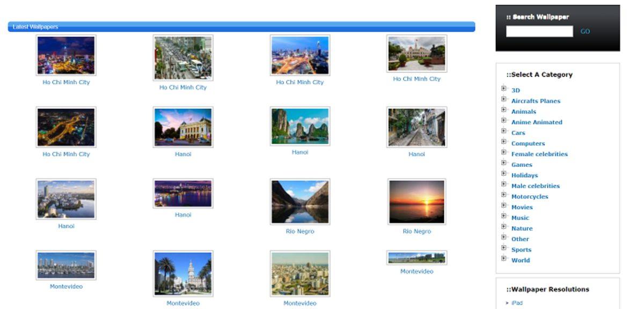Open the Rio Negro sunset thumbnail

tap(416, 202)
